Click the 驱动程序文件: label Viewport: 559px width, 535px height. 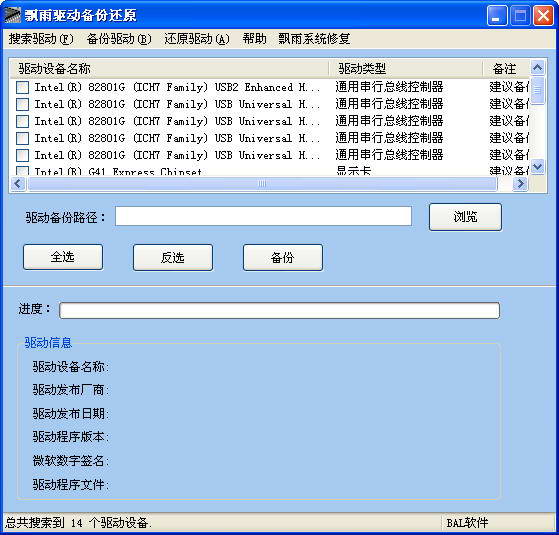[71, 484]
